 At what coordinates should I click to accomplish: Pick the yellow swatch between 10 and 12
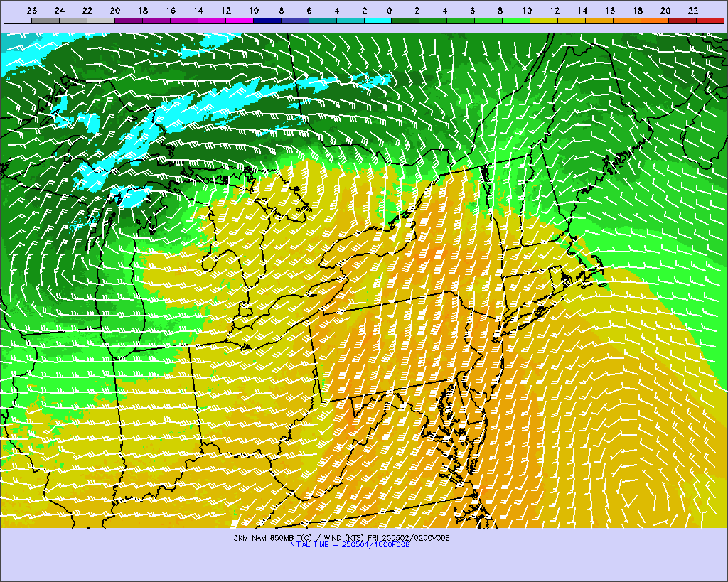click(x=544, y=21)
